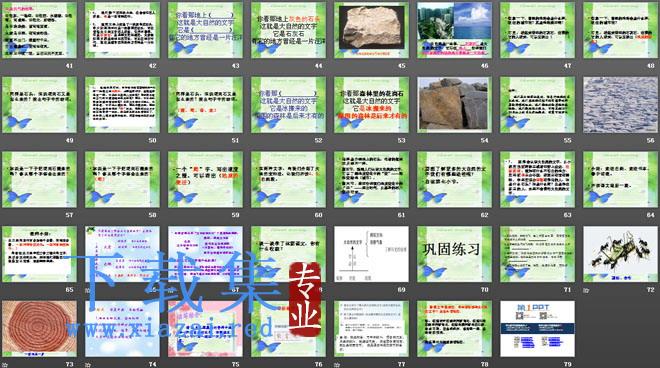Viewport: 660px width, 368px height.
Task: Select slide 41 in the top row
Action: coord(40,30)
